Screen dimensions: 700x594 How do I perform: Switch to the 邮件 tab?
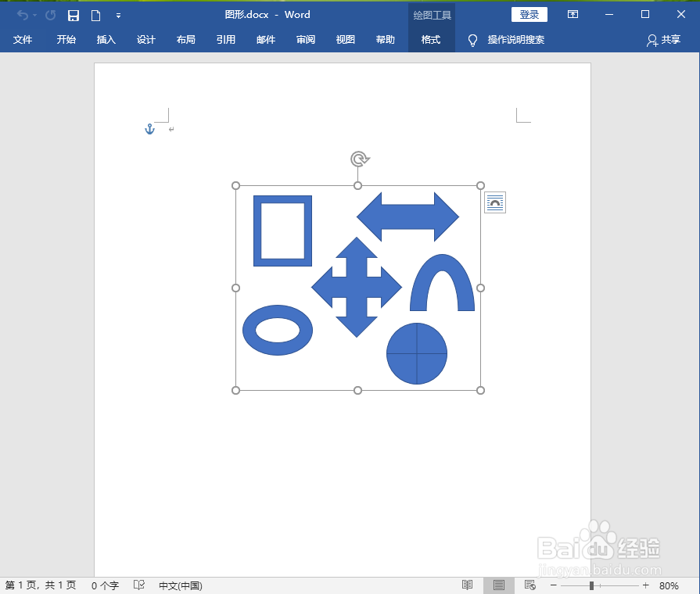coord(266,40)
